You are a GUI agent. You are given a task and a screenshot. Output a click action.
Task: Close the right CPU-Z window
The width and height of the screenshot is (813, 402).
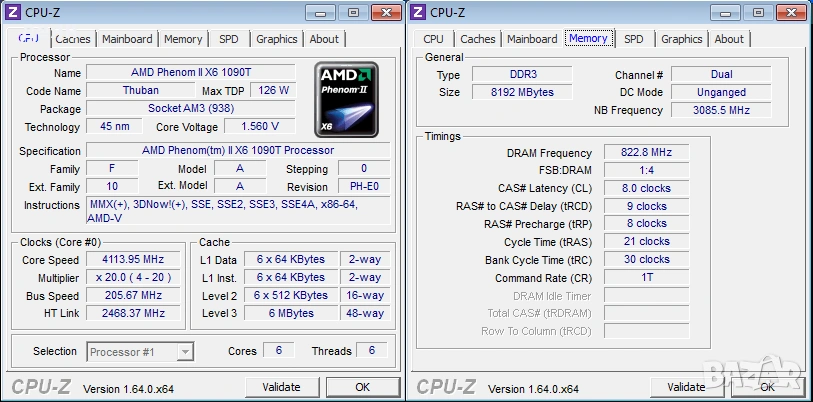(x=791, y=12)
